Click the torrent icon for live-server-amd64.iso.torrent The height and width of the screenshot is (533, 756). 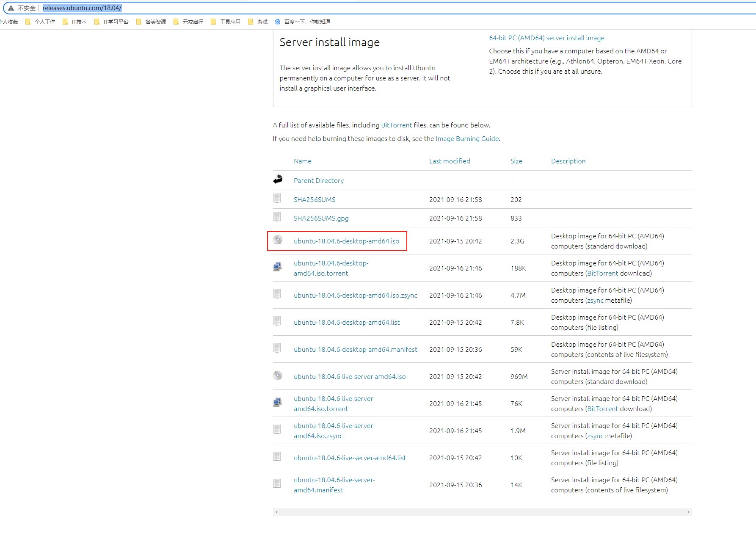pyautogui.click(x=278, y=402)
